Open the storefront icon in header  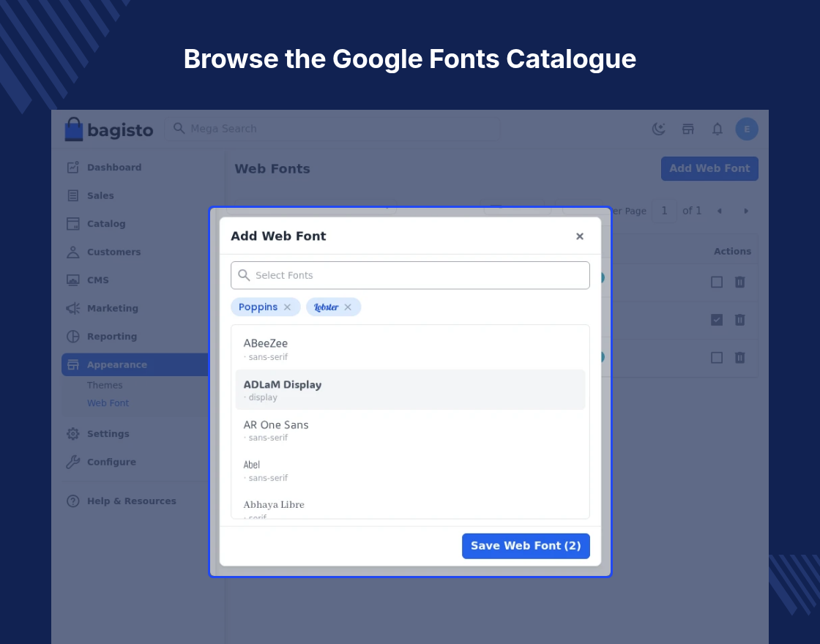[x=687, y=129]
